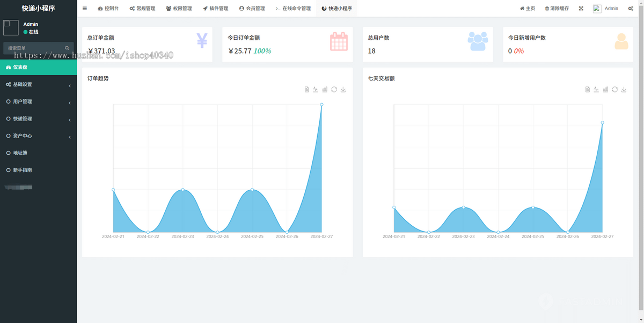
Task: Open the 控制台 tab
Action: coord(108,9)
